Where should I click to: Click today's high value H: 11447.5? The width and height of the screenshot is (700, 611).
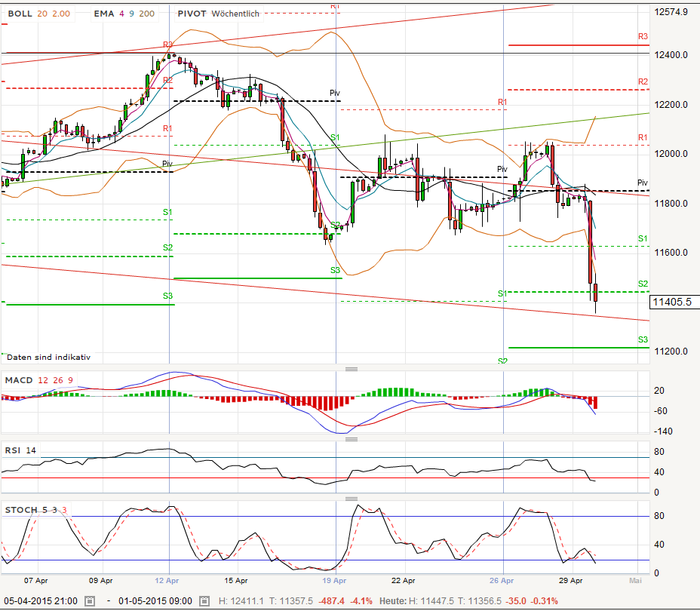[431, 601]
